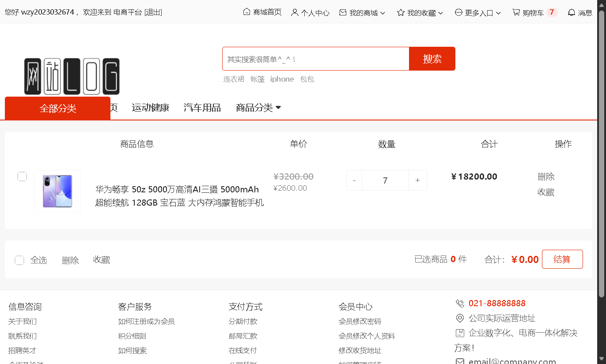Click the chat icon beside 更多入口

[458, 13]
